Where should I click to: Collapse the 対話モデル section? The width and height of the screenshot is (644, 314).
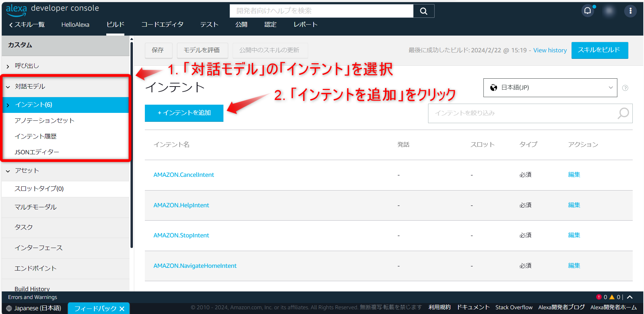point(8,86)
